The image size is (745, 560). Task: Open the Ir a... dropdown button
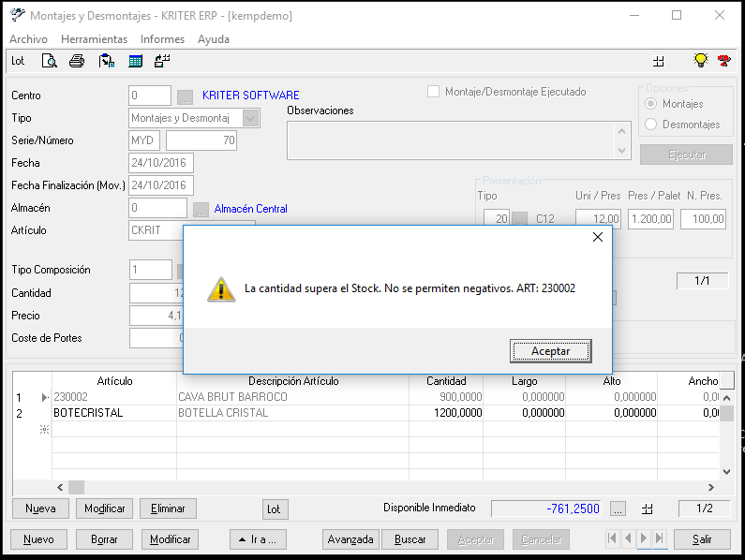(258, 539)
